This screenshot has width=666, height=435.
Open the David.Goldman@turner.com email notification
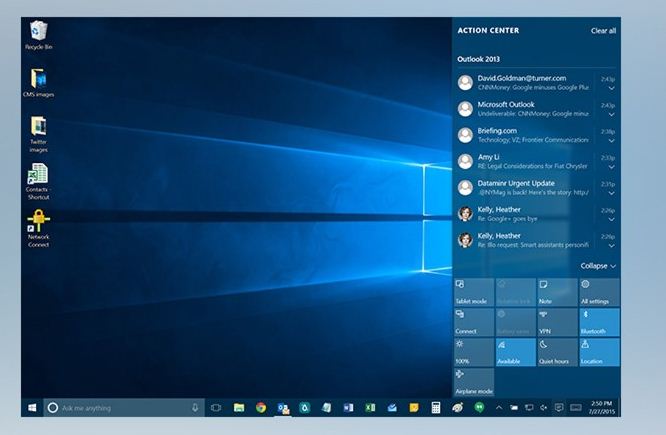coord(536,82)
